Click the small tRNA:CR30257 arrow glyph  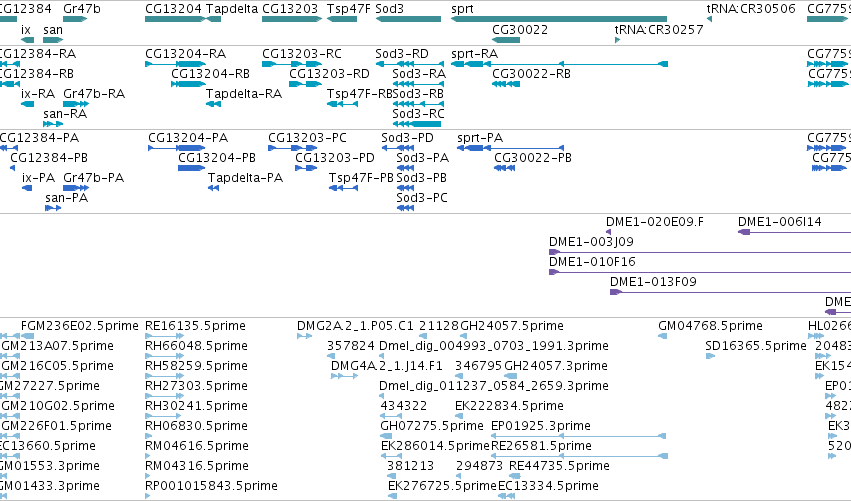click(617, 40)
